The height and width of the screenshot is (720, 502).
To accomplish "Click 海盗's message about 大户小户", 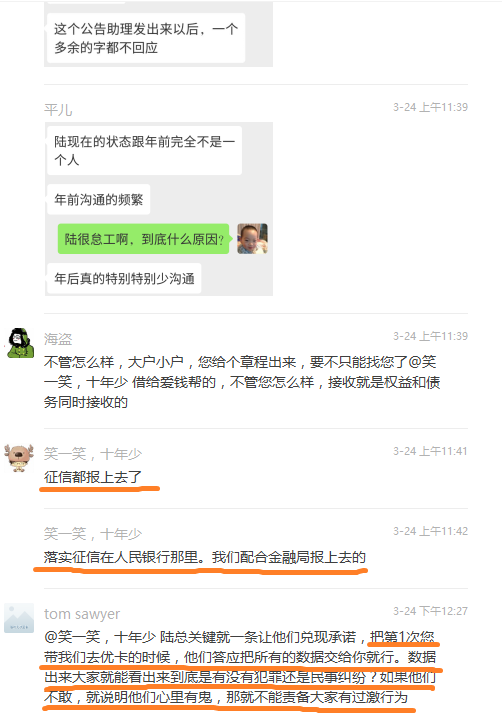I will tap(242, 382).
